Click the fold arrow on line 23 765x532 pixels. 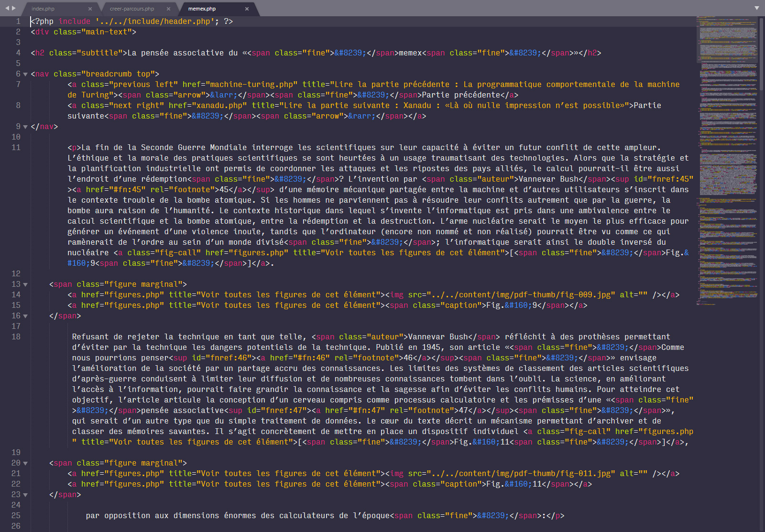[x=26, y=495]
